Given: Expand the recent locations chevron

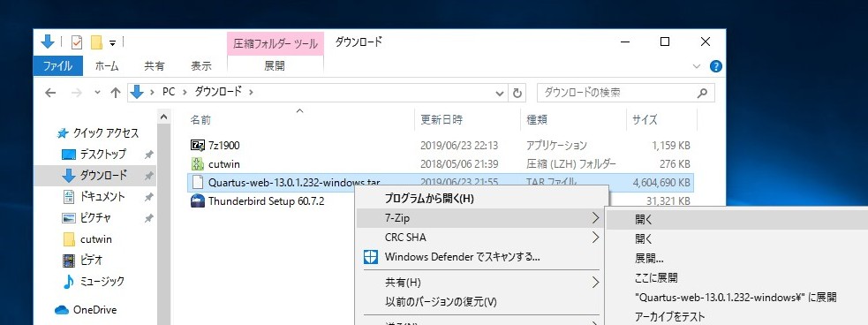Looking at the screenshot, I should tap(97, 93).
